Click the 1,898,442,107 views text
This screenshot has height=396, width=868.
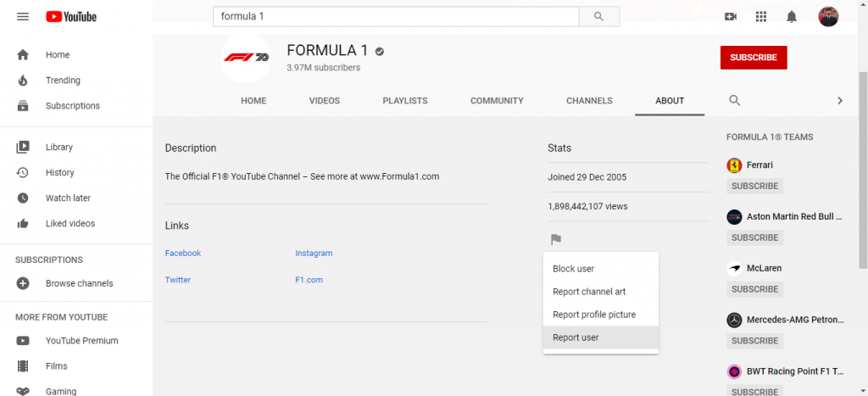click(x=587, y=206)
